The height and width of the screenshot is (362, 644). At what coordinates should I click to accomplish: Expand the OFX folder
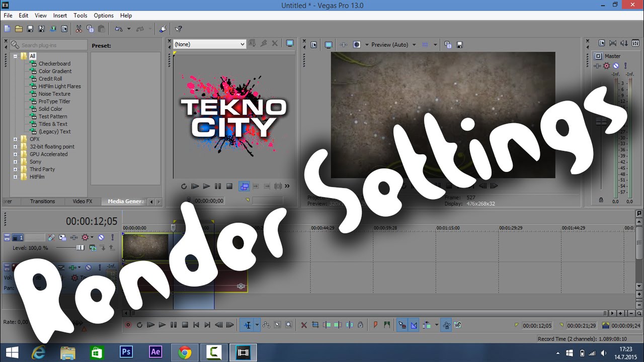coord(15,139)
